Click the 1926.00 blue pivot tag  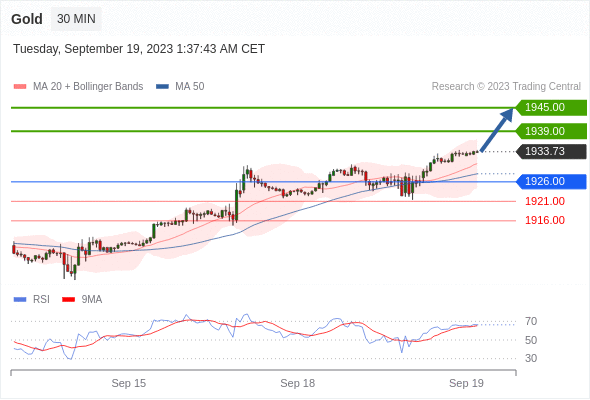pos(551,181)
